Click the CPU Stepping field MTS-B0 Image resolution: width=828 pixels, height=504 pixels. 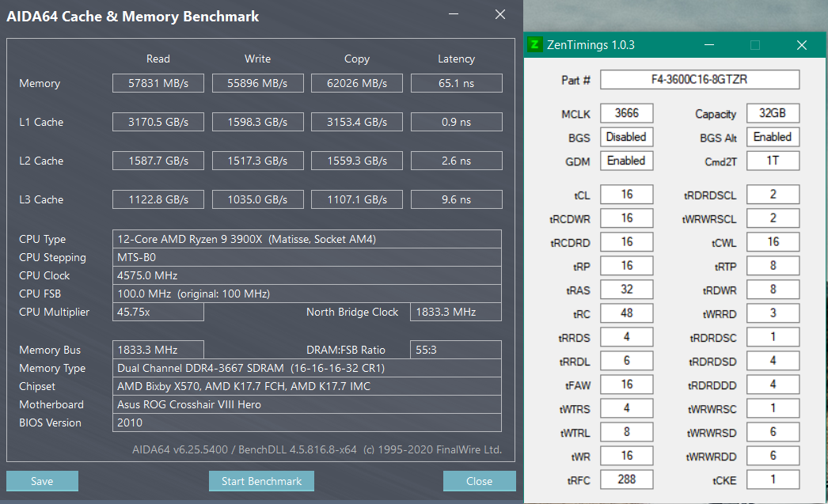coord(307,257)
